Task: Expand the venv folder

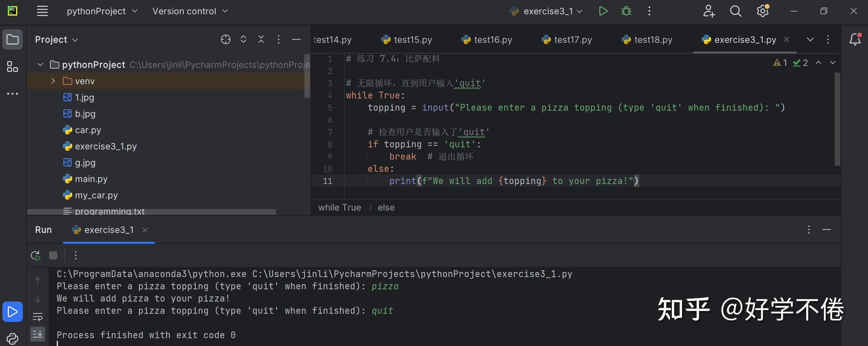Action: [x=53, y=81]
